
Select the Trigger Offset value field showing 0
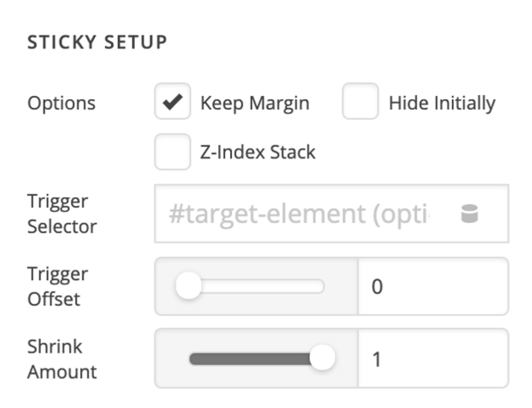pos(433,286)
